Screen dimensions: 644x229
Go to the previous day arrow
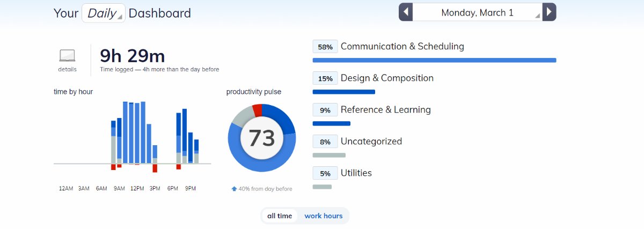pos(406,12)
